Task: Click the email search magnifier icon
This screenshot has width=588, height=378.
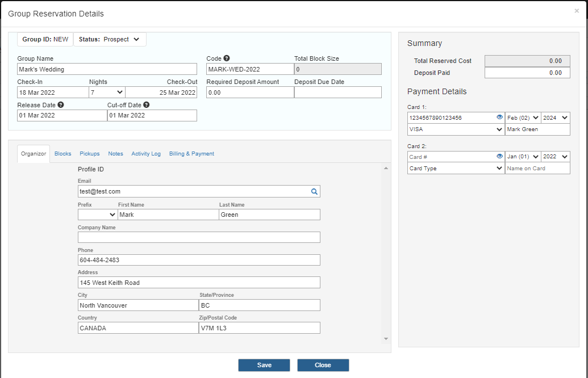Action: (314, 191)
